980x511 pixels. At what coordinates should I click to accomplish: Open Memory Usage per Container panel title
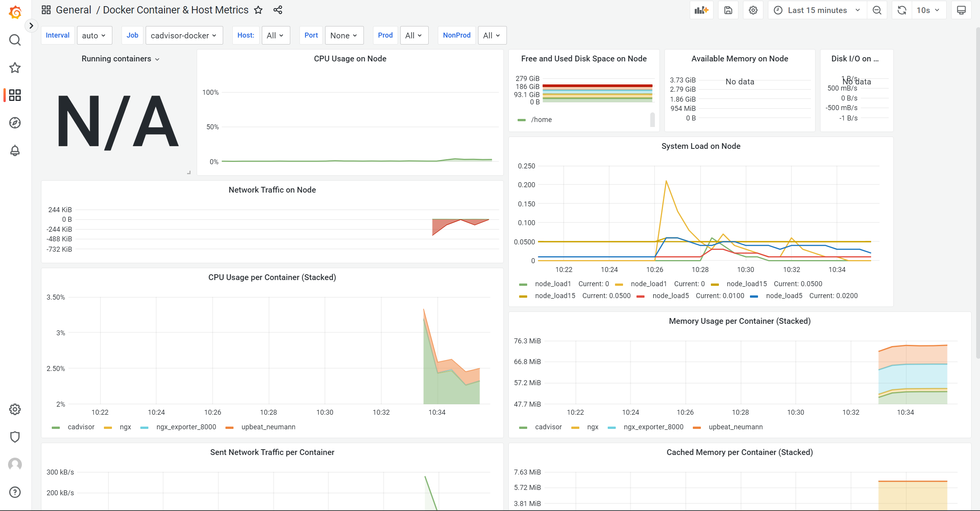[740, 321]
